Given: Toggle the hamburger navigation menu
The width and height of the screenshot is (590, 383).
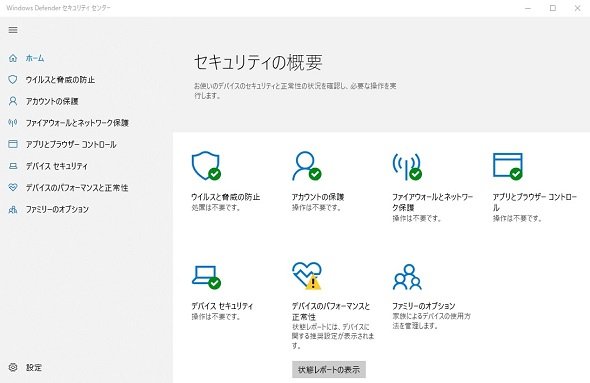Looking at the screenshot, I should [13, 30].
